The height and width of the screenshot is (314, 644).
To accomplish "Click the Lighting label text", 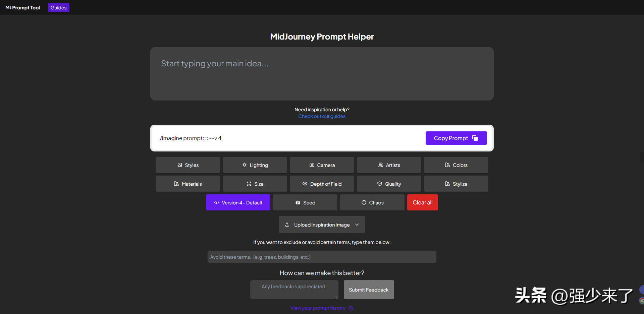I will [259, 165].
